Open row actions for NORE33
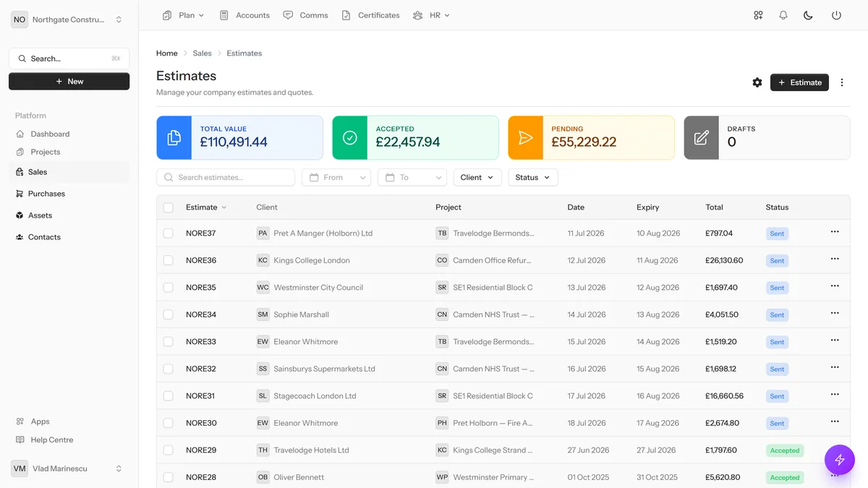This screenshot has height=488, width=868. pos(835,341)
